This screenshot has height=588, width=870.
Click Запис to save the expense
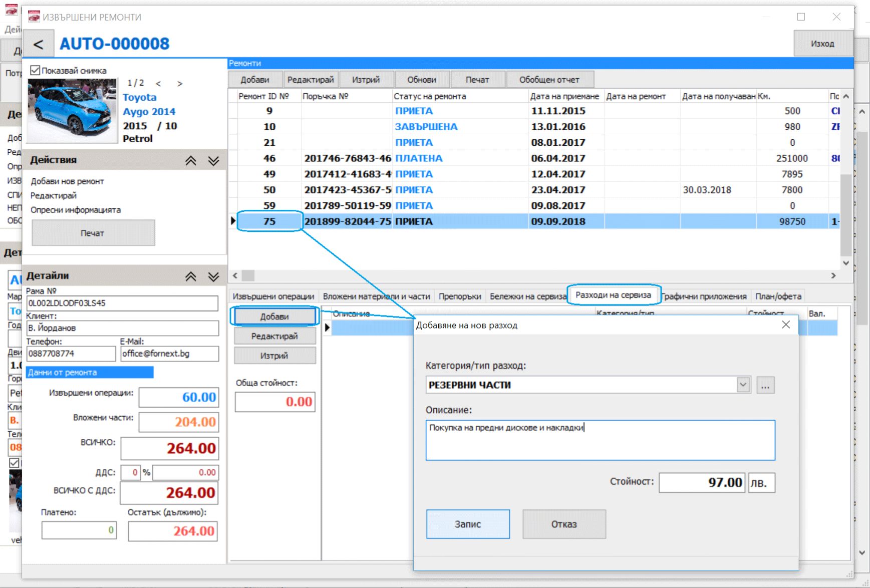(x=468, y=524)
